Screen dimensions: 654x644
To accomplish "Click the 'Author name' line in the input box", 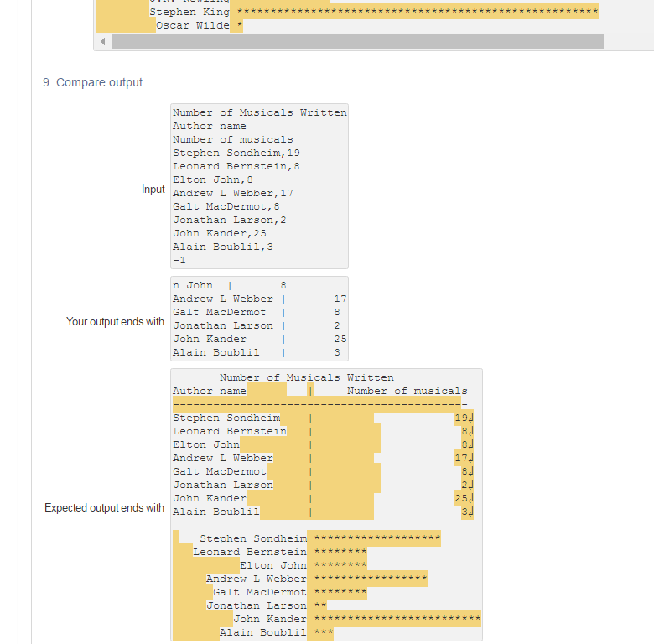I will click(210, 126).
